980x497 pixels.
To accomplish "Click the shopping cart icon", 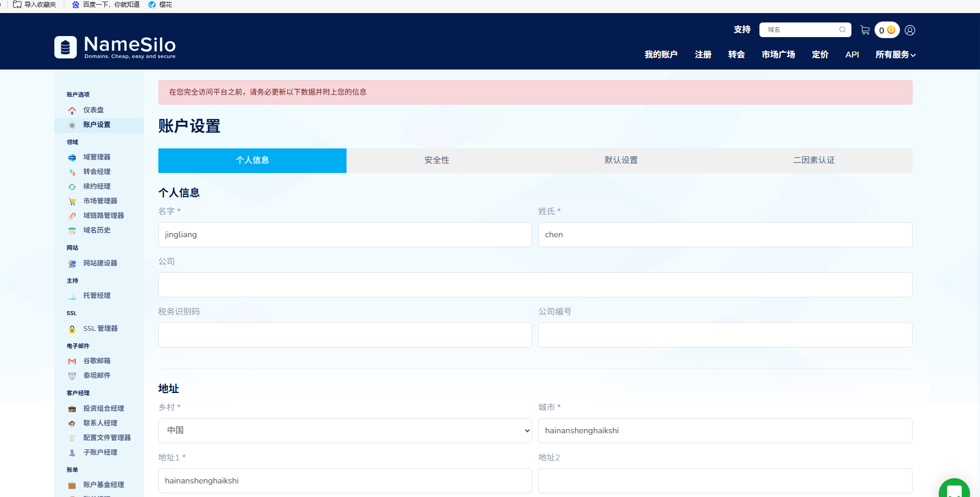I will tap(865, 30).
